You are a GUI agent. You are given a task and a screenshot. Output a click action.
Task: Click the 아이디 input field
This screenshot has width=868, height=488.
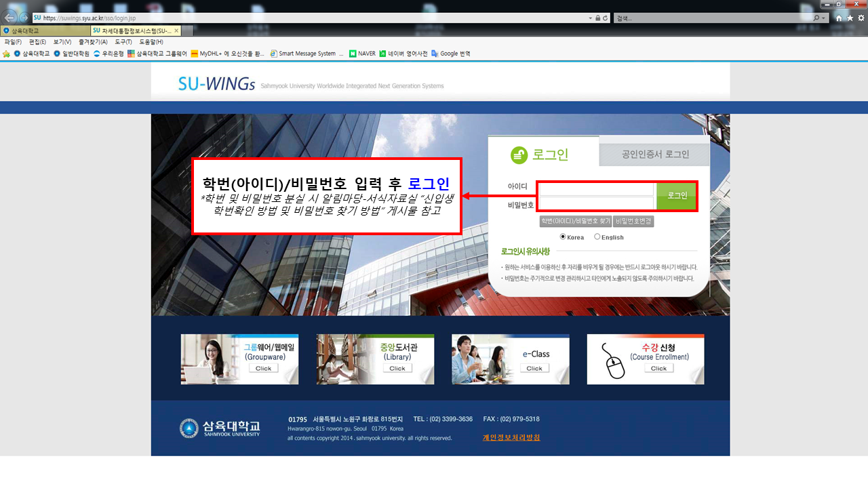pos(596,188)
